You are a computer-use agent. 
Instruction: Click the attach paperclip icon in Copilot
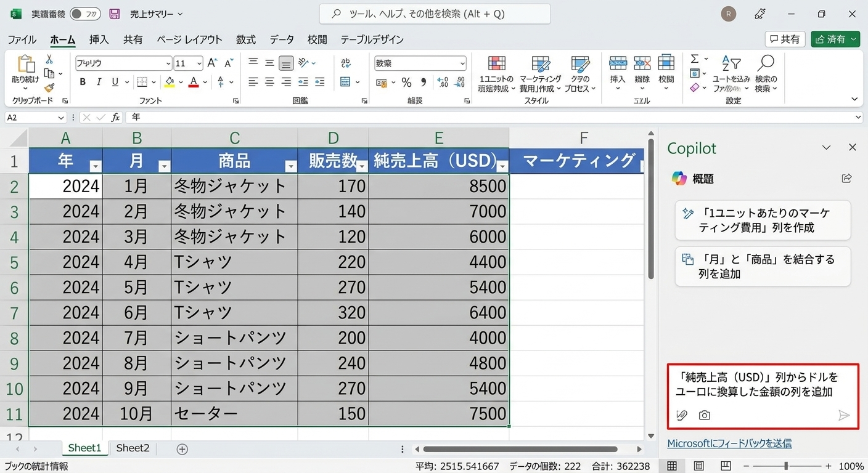681,415
